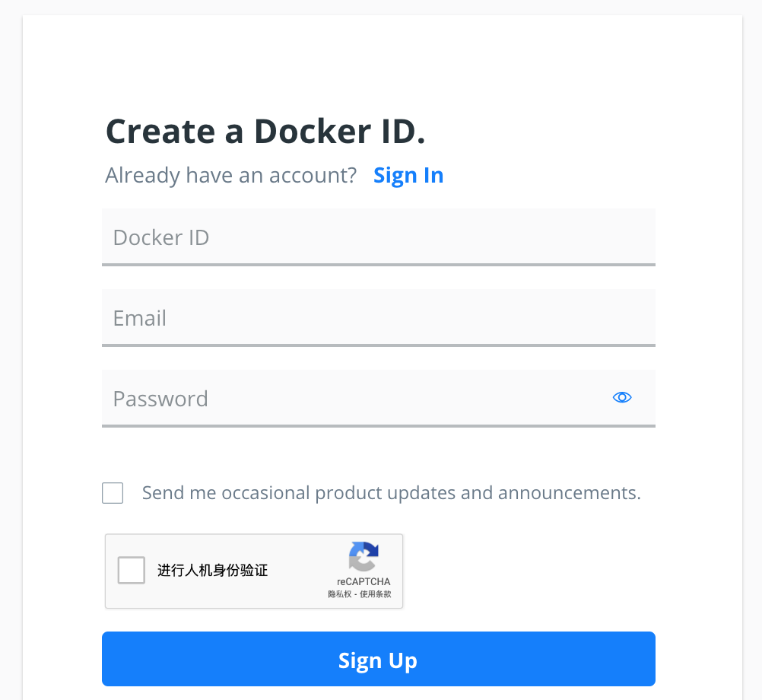Focus the Docker ID input field
The height and width of the screenshot is (700, 762).
378,237
